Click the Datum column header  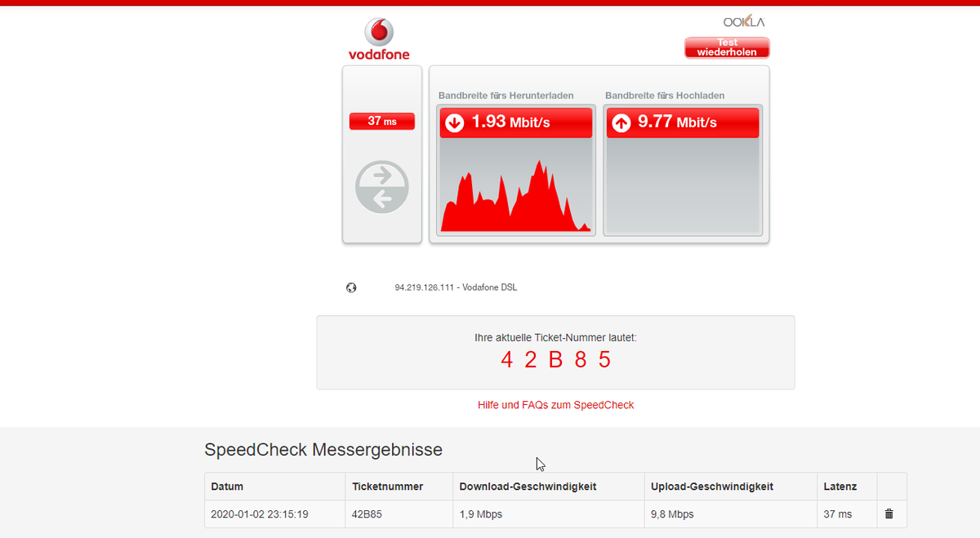(x=275, y=487)
